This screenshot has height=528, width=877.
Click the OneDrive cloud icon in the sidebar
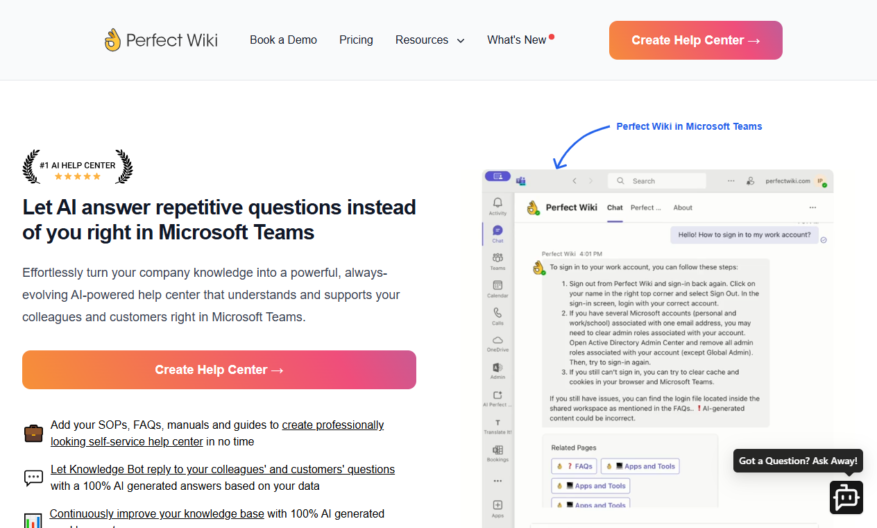[497, 342]
